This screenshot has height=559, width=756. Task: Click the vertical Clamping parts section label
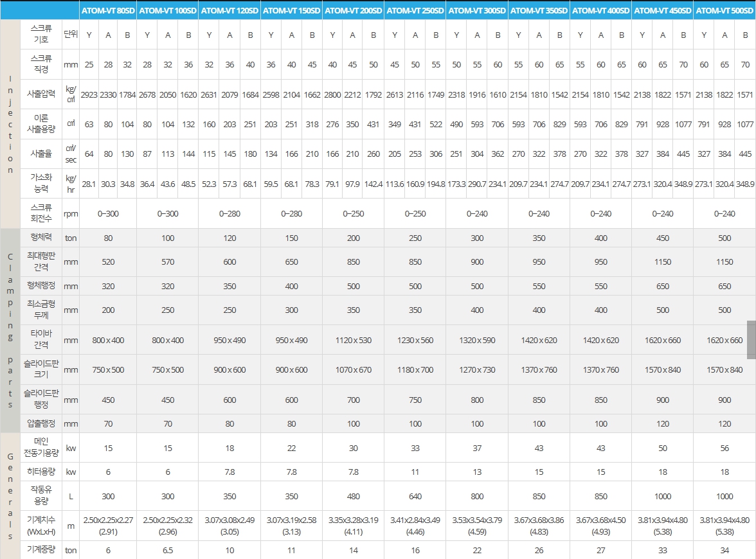tap(10, 330)
